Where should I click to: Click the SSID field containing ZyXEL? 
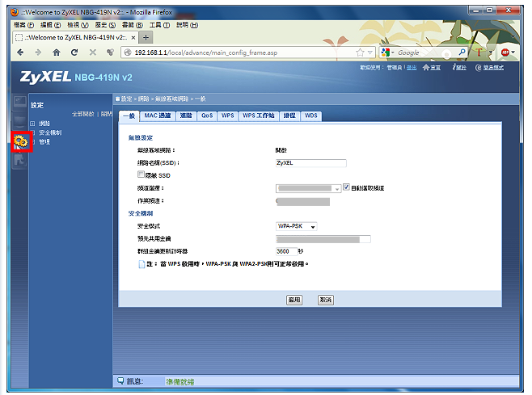[311, 163]
